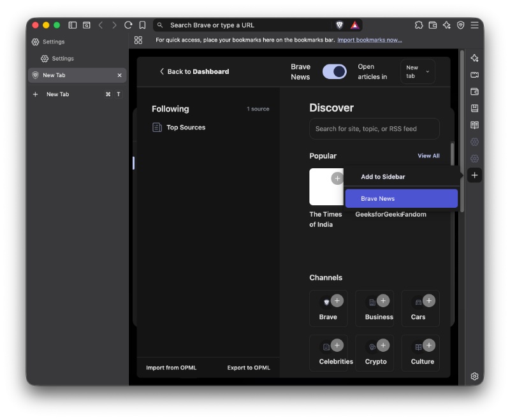This screenshot has height=420, width=510.
Task: Follow the Business channel plus icon
Action: (383, 301)
